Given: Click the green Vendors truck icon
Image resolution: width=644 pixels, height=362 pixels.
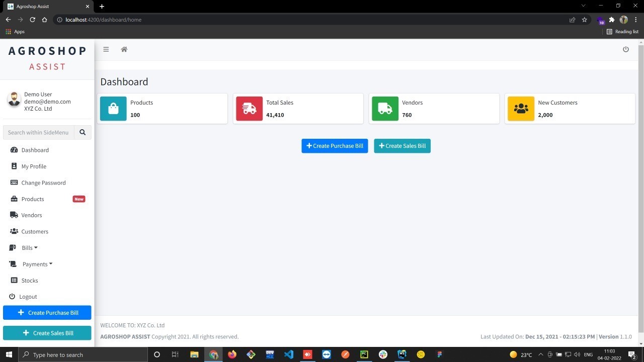Looking at the screenshot, I should tap(385, 109).
